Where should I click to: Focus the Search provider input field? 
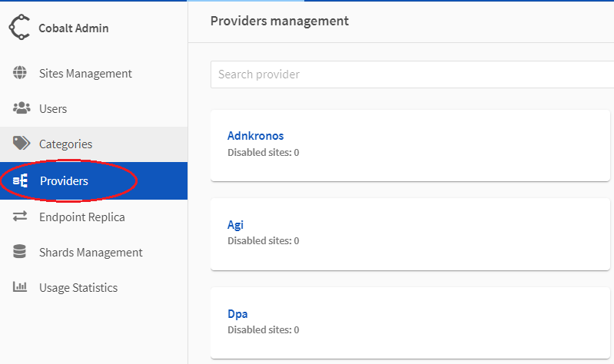411,74
